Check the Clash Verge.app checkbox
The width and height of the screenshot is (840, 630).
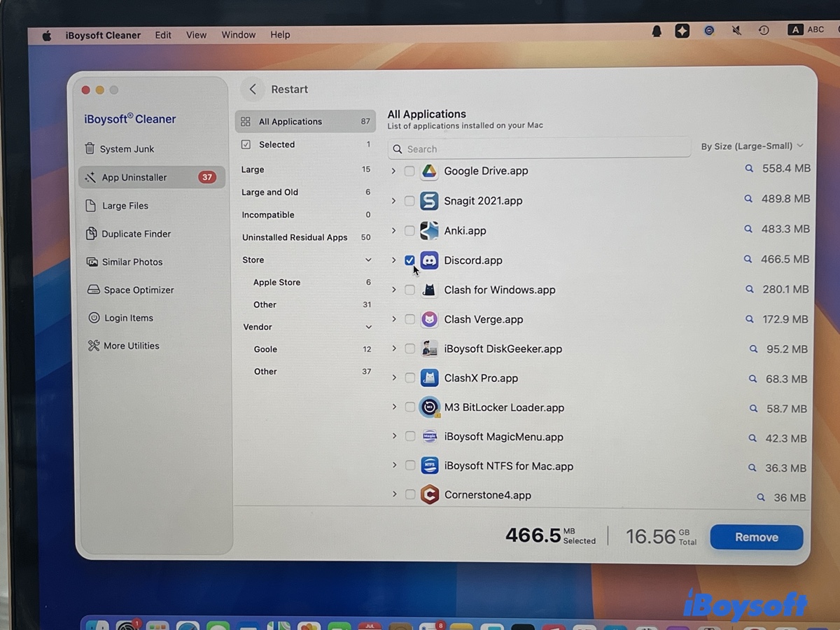409,319
